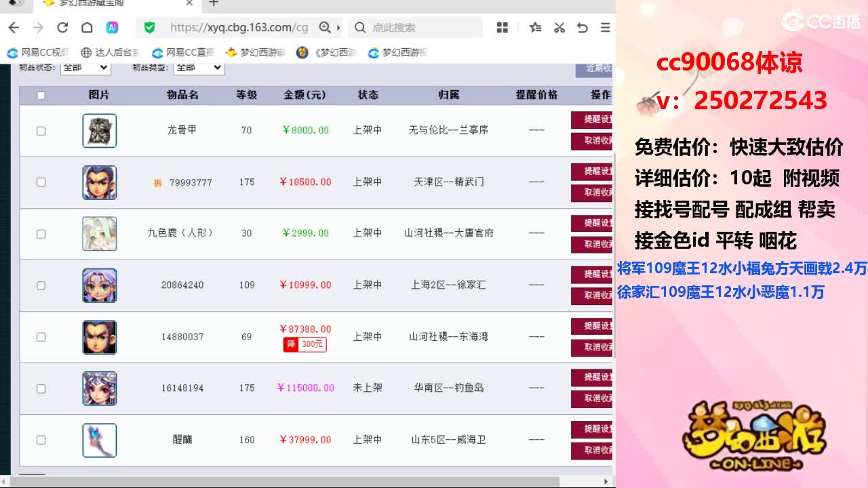
Task: Click the 金额(元) column header
Action: 305,95
